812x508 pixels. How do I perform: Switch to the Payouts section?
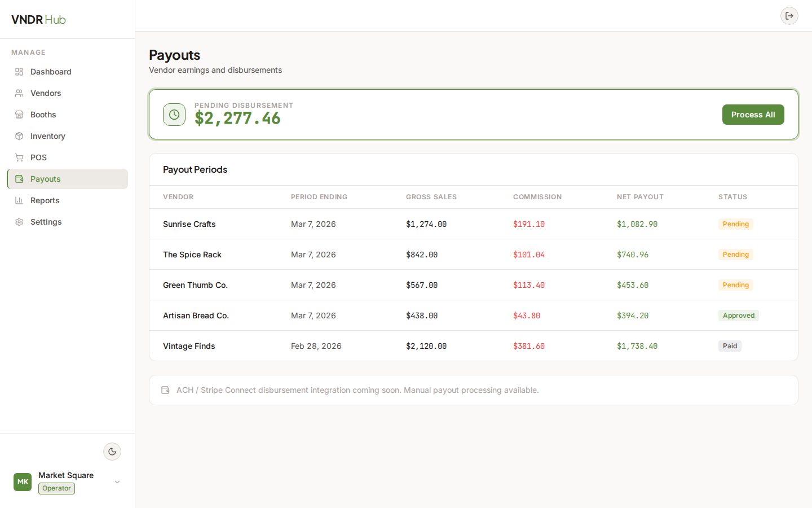(45, 179)
